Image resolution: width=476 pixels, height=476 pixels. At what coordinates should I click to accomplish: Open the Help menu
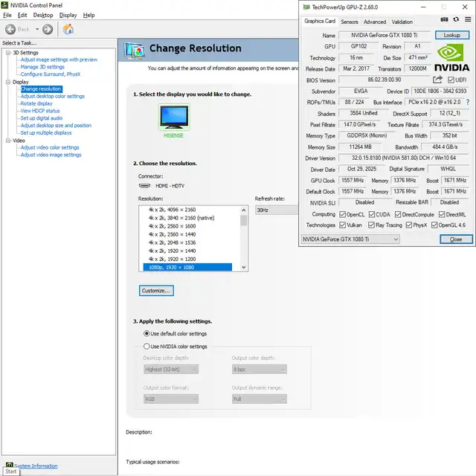(89, 15)
